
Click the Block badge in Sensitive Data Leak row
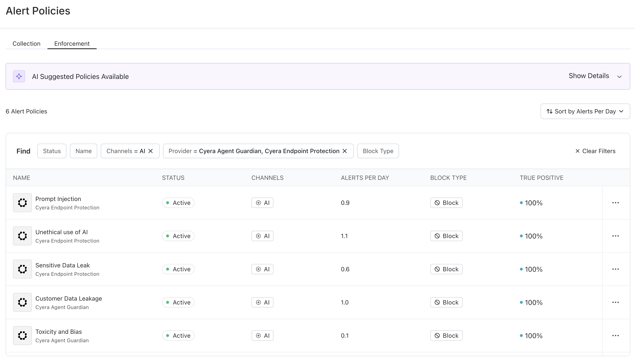446,269
